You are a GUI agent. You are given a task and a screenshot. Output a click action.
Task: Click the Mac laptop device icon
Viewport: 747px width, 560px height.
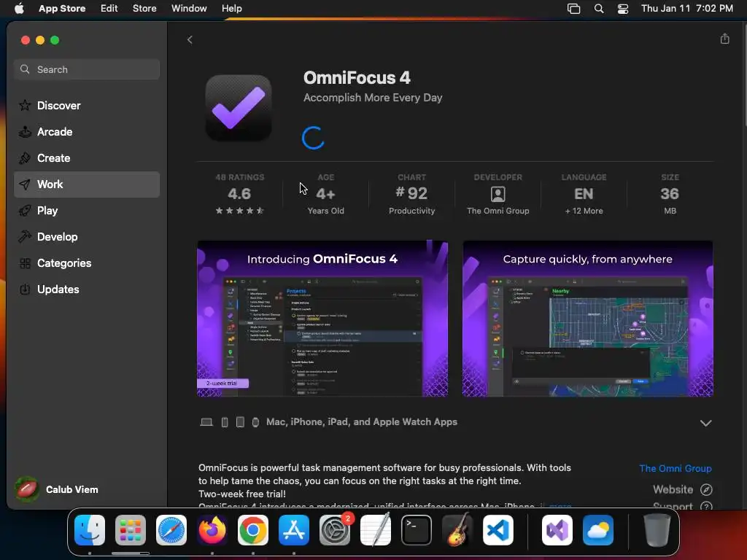tap(206, 422)
